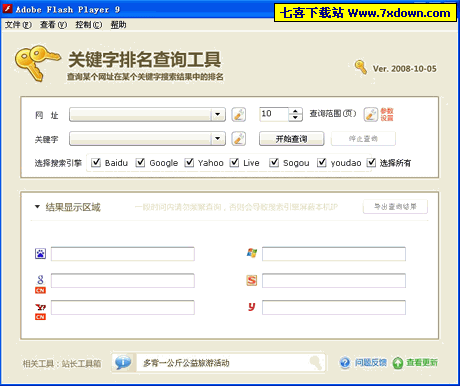Click the 开始查询 start query button
This screenshot has width=460, height=386.
click(x=291, y=139)
